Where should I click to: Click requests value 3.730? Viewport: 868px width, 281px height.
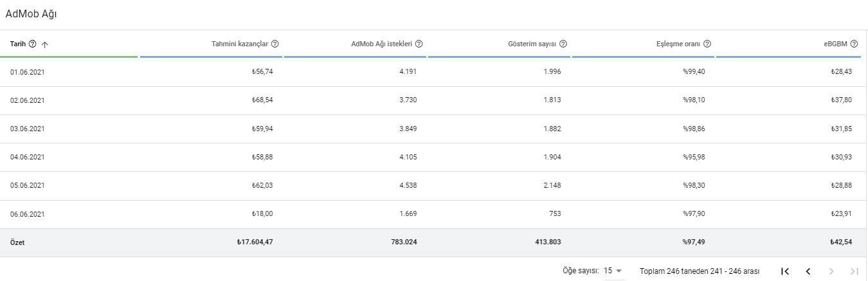[x=408, y=100]
